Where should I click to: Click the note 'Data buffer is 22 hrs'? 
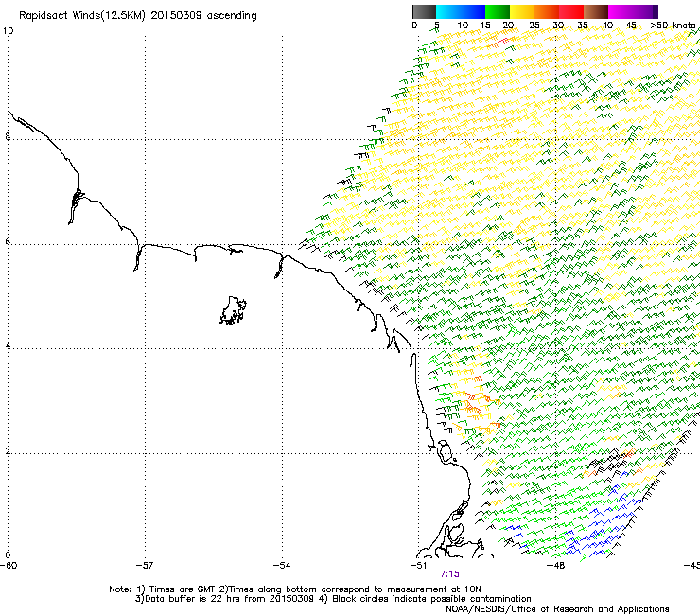point(191,599)
